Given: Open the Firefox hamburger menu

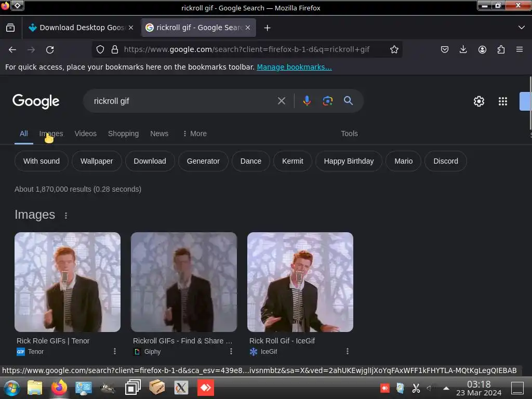Looking at the screenshot, I should click(x=520, y=49).
